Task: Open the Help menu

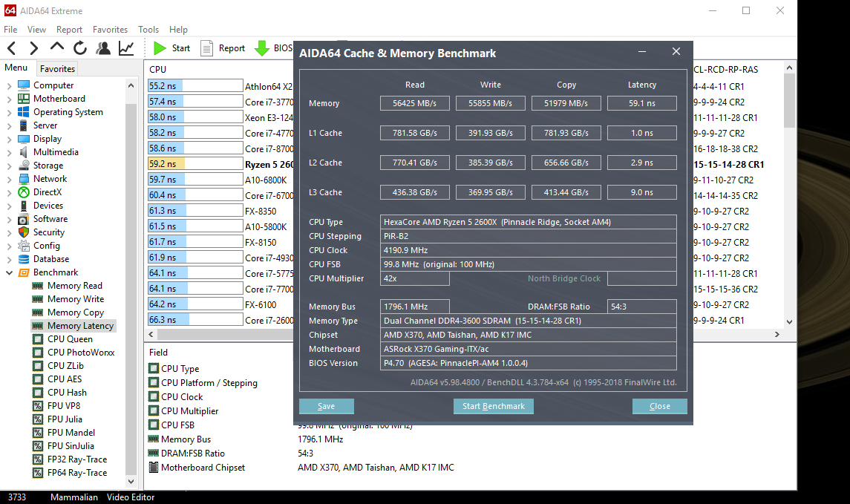Action: (178, 29)
